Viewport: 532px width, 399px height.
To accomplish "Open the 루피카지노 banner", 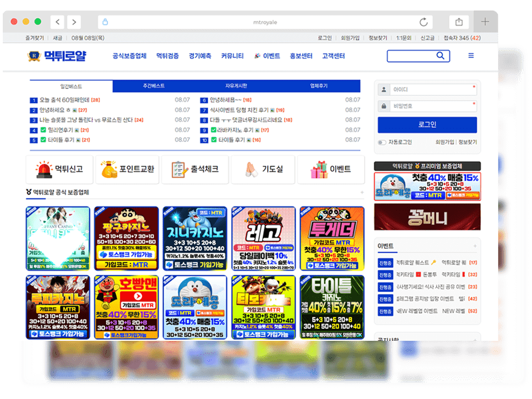I will pyautogui.click(x=58, y=307).
